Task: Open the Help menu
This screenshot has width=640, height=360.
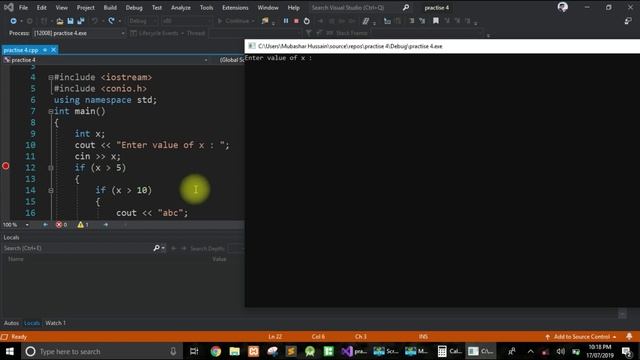Action: click(293, 8)
